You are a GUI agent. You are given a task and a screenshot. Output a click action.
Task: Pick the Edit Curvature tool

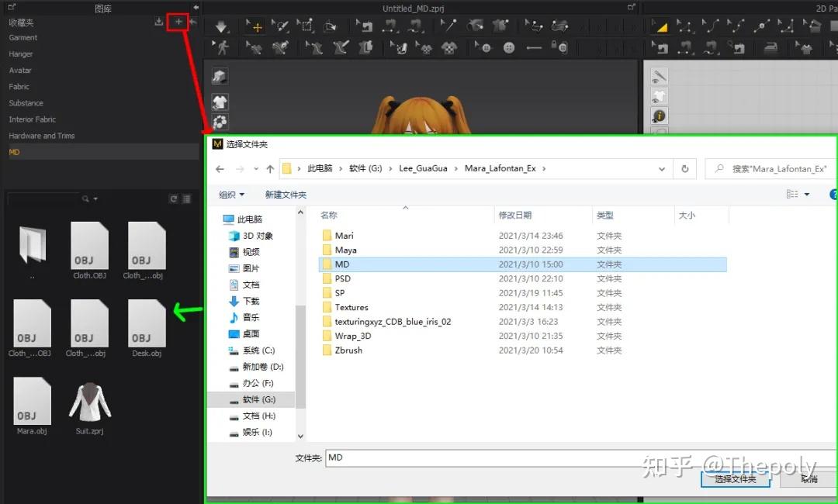click(710, 26)
